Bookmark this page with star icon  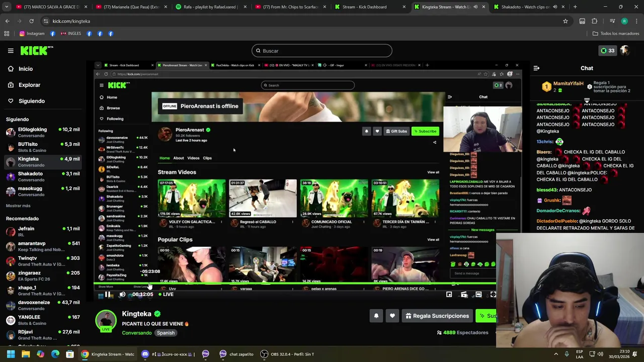[x=566, y=21]
